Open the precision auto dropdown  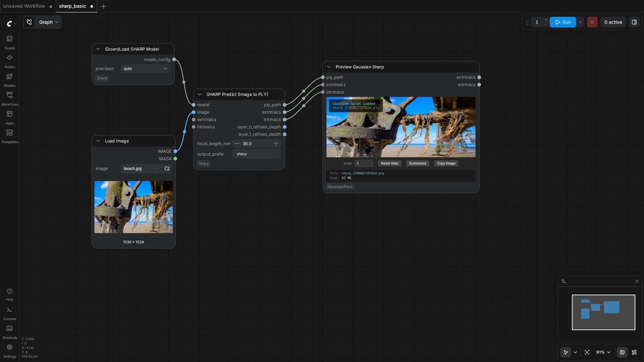[x=145, y=69]
